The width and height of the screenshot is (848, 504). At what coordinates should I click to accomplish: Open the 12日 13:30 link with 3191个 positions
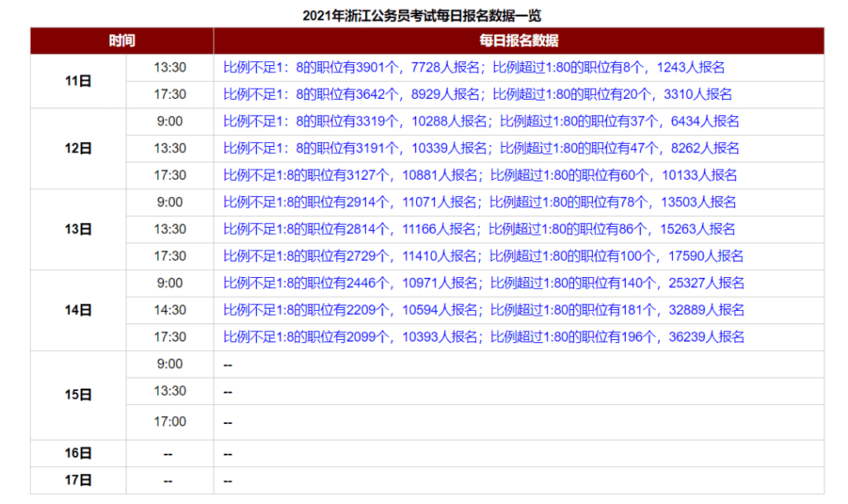point(481,148)
